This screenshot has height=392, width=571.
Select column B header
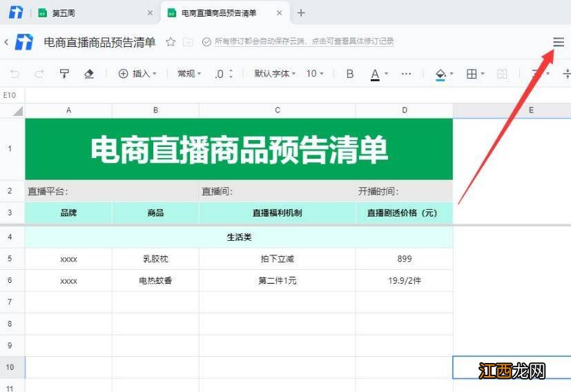[x=155, y=110]
